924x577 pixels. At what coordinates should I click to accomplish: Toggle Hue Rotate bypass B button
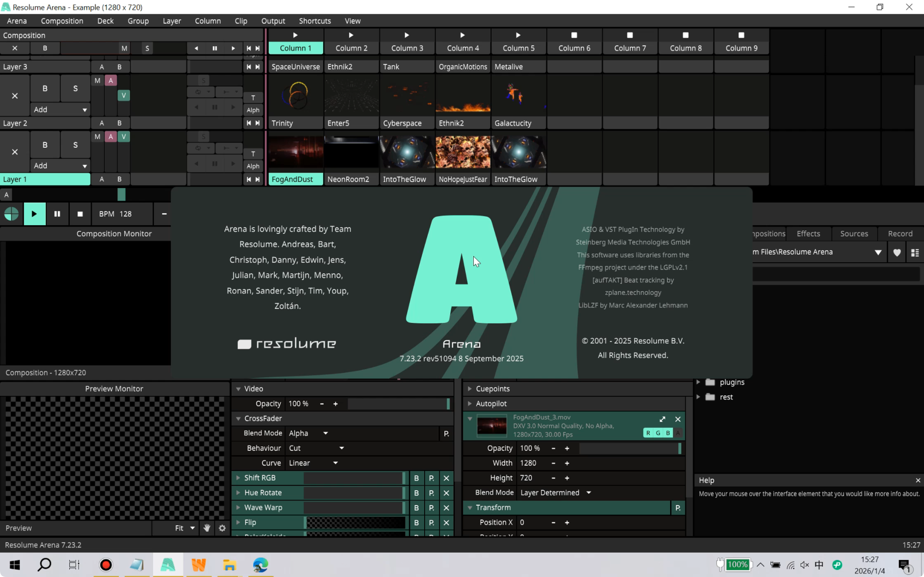(416, 493)
